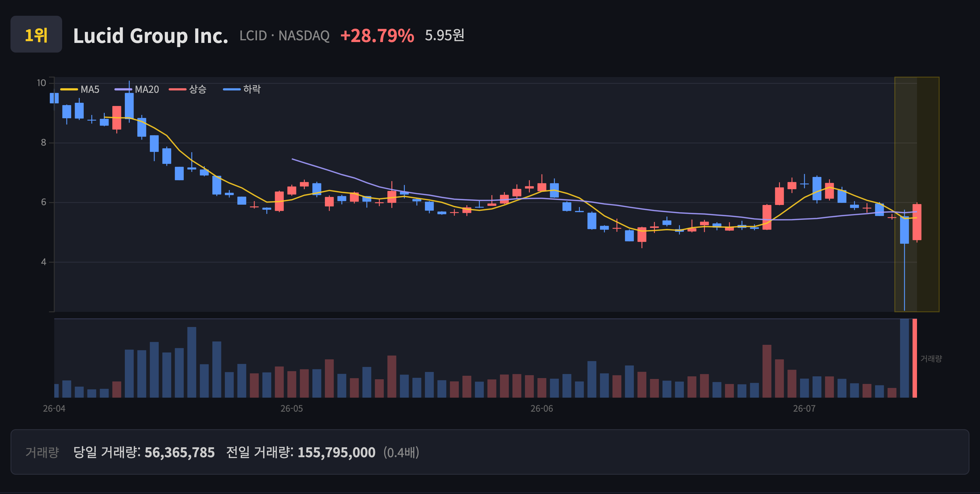Viewport: 980px width, 494px height.
Task: Click the 거래량 label in the bottom panel
Action: click(x=42, y=453)
